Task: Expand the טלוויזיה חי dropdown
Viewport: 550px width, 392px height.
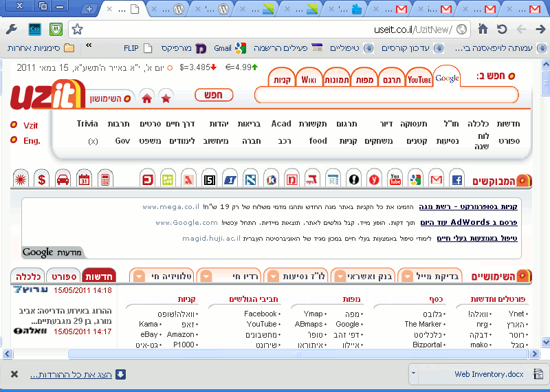Action: (x=139, y=276)
